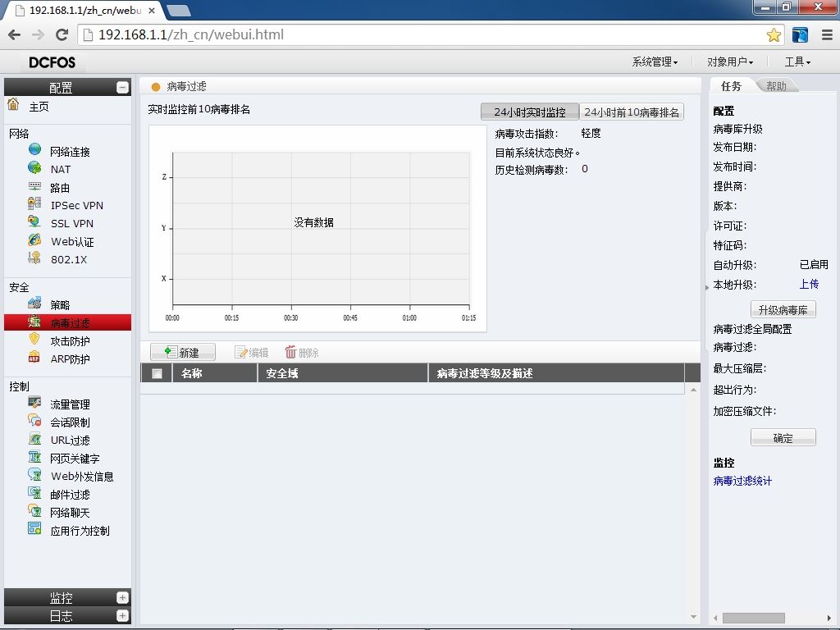Select the ARP防护 icon
Screen dimensions: 840x630
[34, 358]
